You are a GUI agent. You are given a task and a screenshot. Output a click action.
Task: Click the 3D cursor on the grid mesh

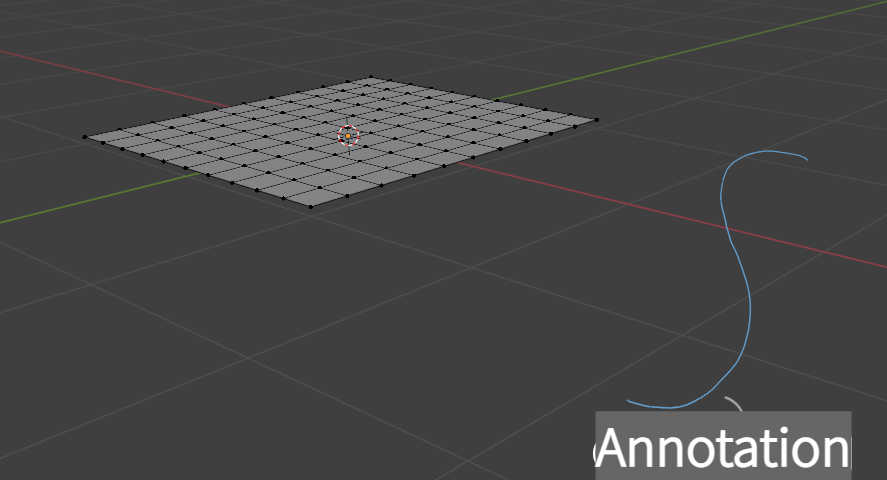[348, 136]
